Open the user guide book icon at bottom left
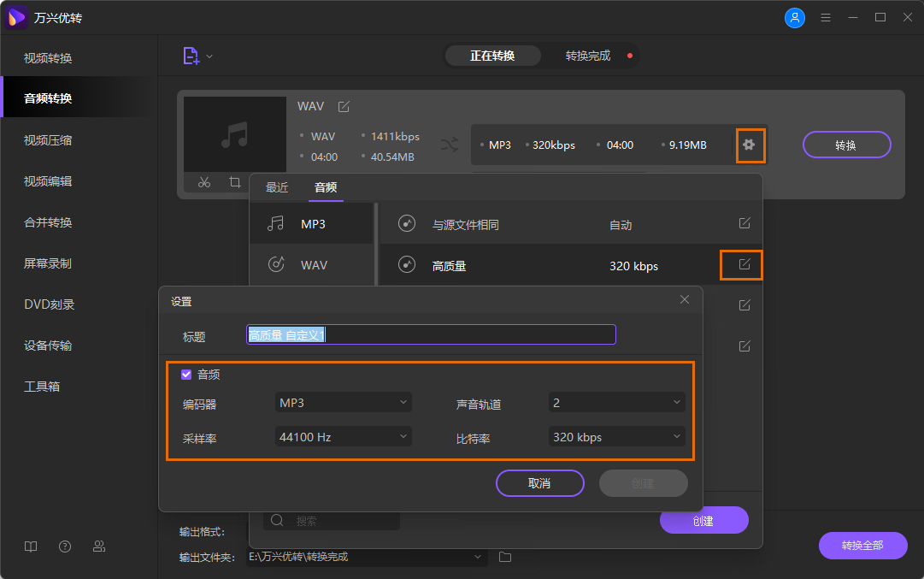This screenshot has height=579, width=924. pyautogui.click(x=30, y=546)
